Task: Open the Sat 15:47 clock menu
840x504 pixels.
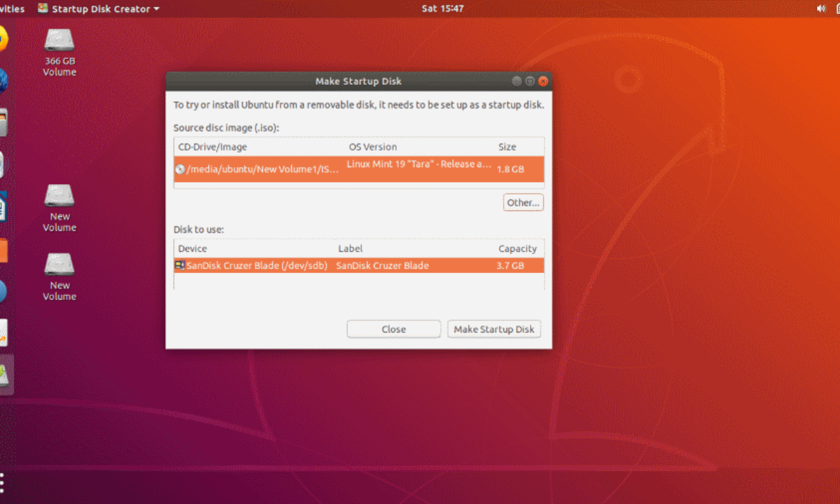Action: [x=442, y=8]
